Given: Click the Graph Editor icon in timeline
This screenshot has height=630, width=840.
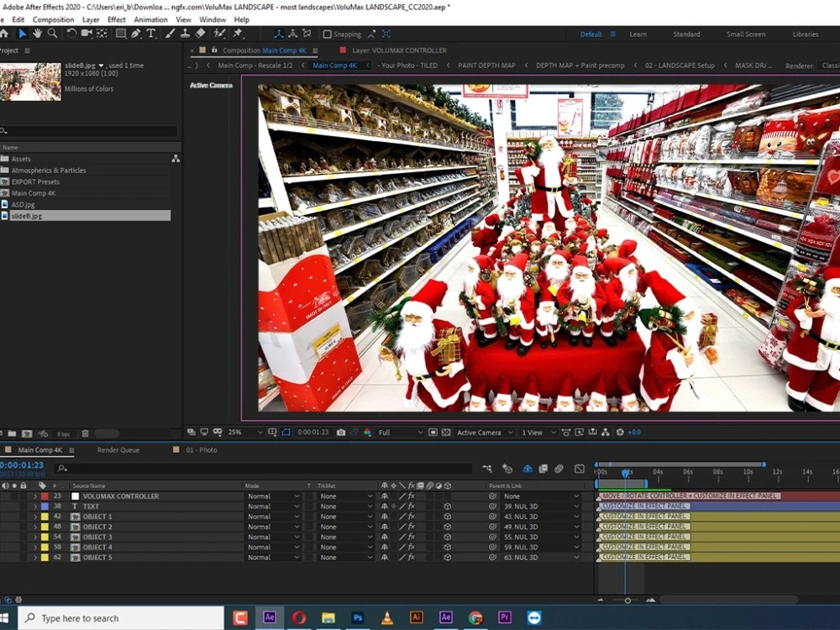Looking at the screenshot, I should coord(579,469).
